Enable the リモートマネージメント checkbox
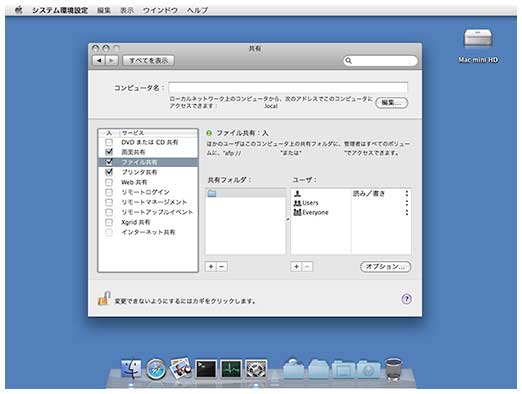The height and width of the screenshot is (394, 522). point(109,202)
